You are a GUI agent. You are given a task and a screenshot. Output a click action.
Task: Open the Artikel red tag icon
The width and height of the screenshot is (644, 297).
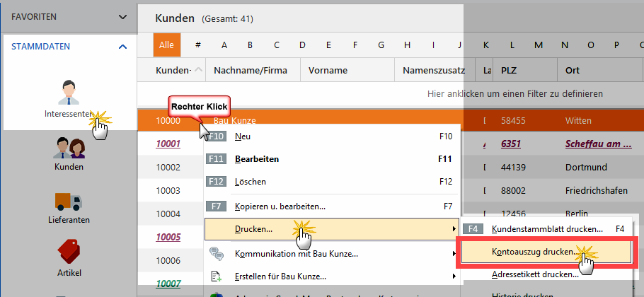coord(69,252)
